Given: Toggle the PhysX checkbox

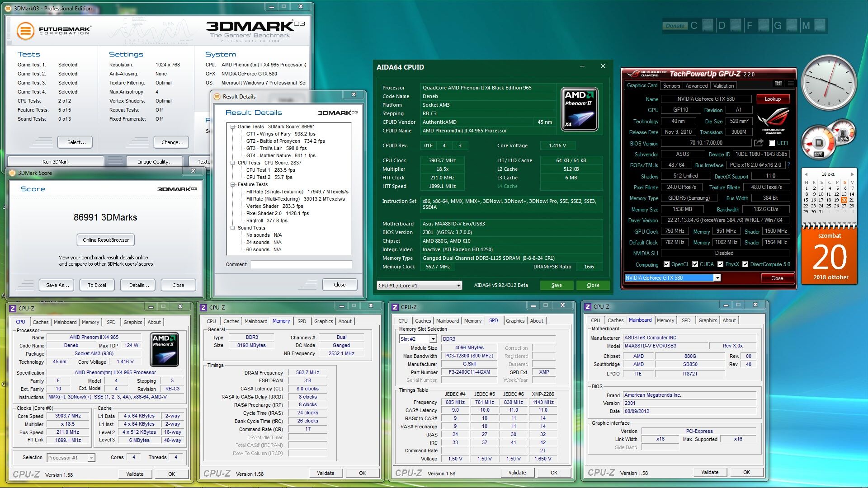Looking at the screenshot, I should click(721, 264).
